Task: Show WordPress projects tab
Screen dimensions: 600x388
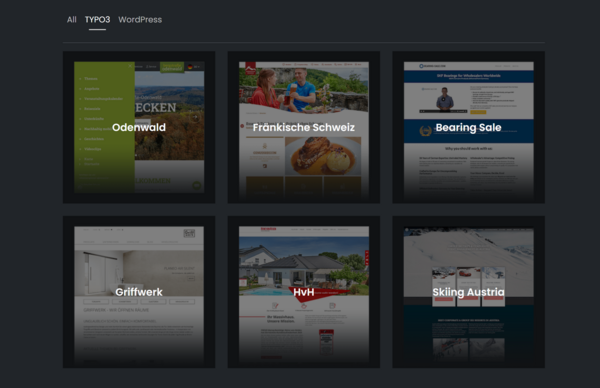Action: pos(140,20)
